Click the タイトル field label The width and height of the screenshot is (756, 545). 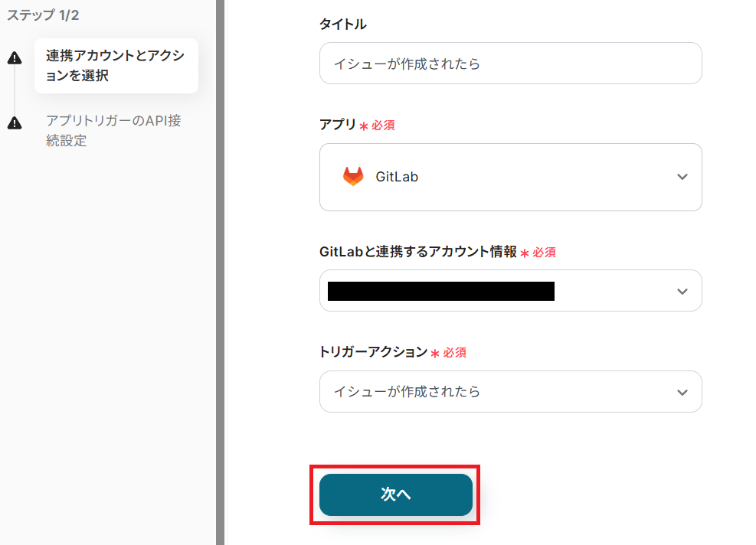343,24
